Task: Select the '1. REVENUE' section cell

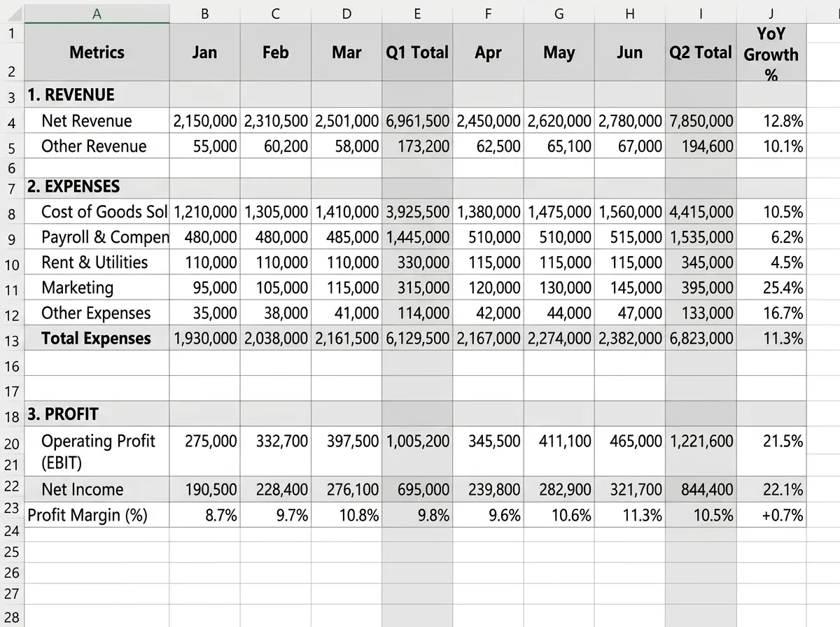Action: pos(97,95)
